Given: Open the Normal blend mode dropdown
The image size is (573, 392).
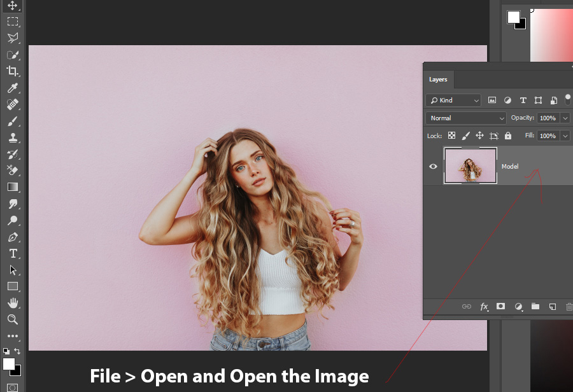Looking at the screenshot, I should [466, 118].
